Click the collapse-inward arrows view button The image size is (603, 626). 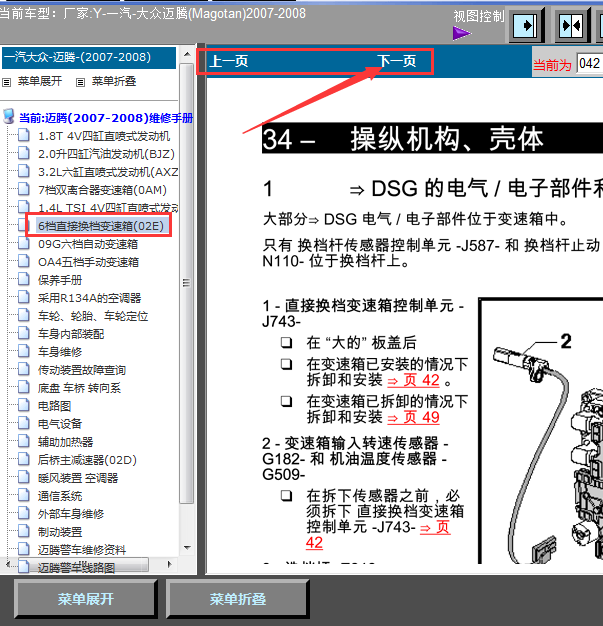(571, 26)
